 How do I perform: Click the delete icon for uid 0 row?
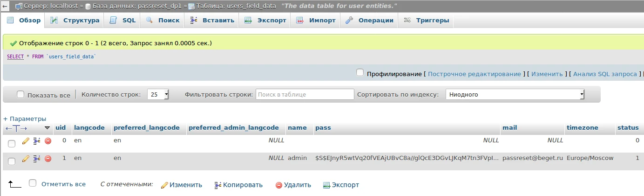(x=48, y=140)
